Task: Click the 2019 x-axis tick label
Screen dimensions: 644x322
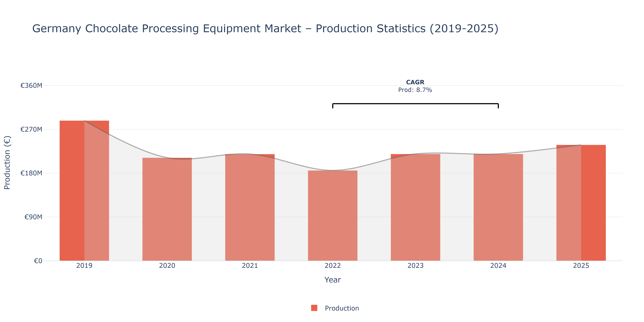Action: click(84, 266)
